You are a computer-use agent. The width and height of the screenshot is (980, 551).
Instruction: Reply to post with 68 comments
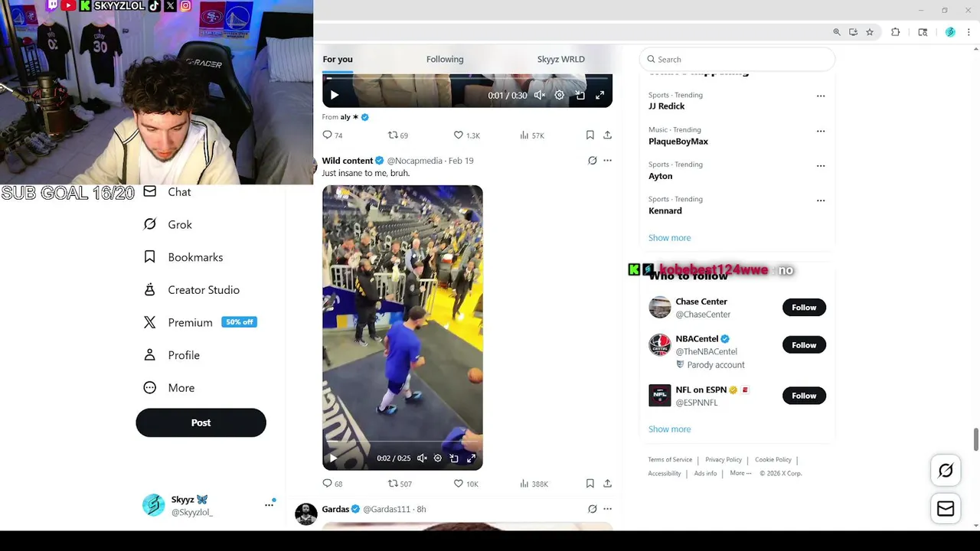coord(332,484)
